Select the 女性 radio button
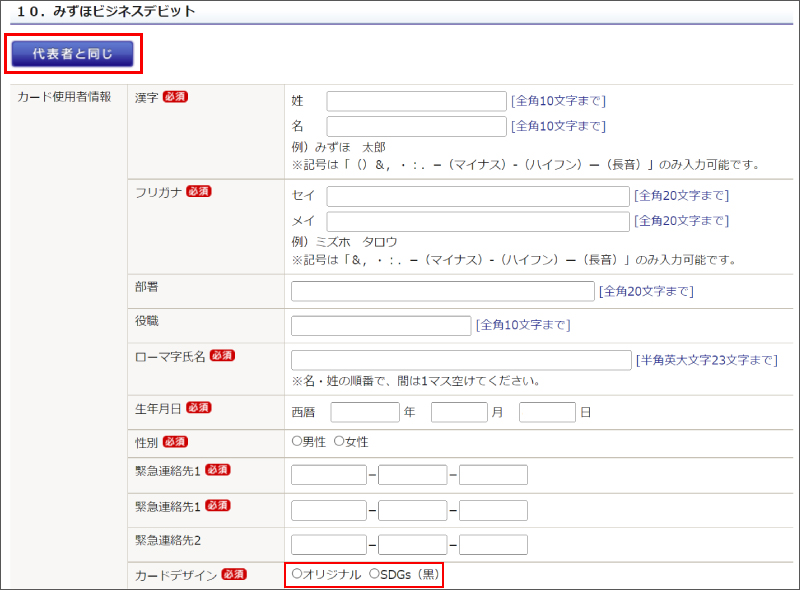 click(x=339, y=441)
